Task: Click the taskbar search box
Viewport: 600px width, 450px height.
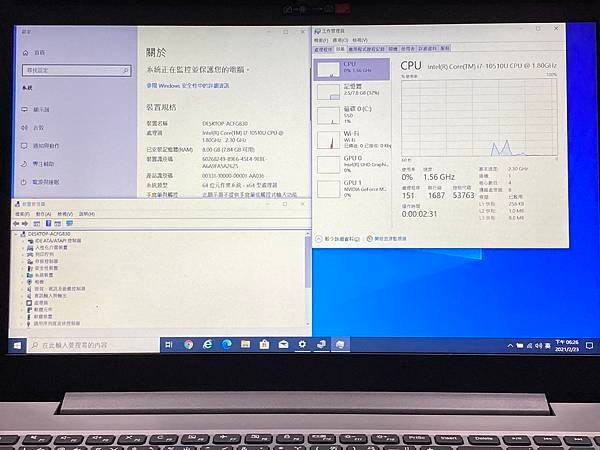Action: (93, 346)
